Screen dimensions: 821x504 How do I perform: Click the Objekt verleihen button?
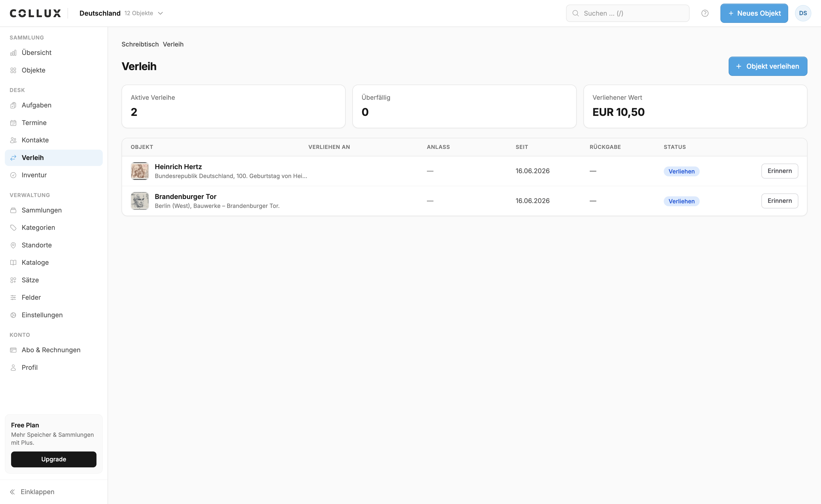[768, 66]
